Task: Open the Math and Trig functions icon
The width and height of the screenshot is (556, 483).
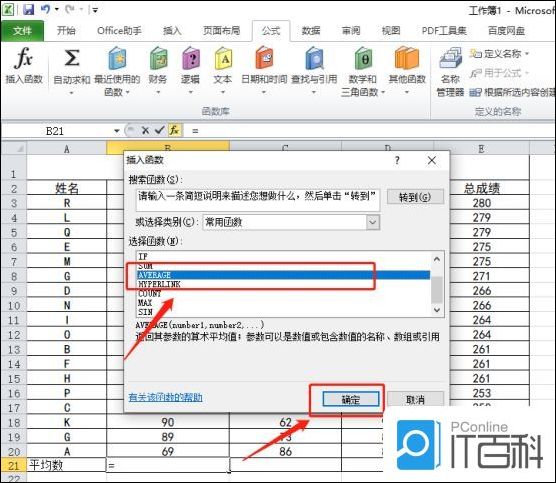Action: pos(363,59)
